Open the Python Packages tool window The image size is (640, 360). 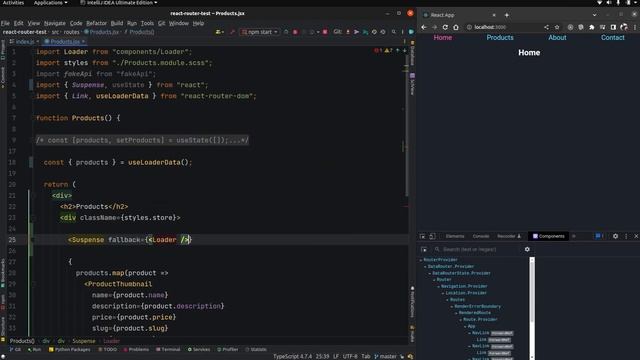[69, 349]
